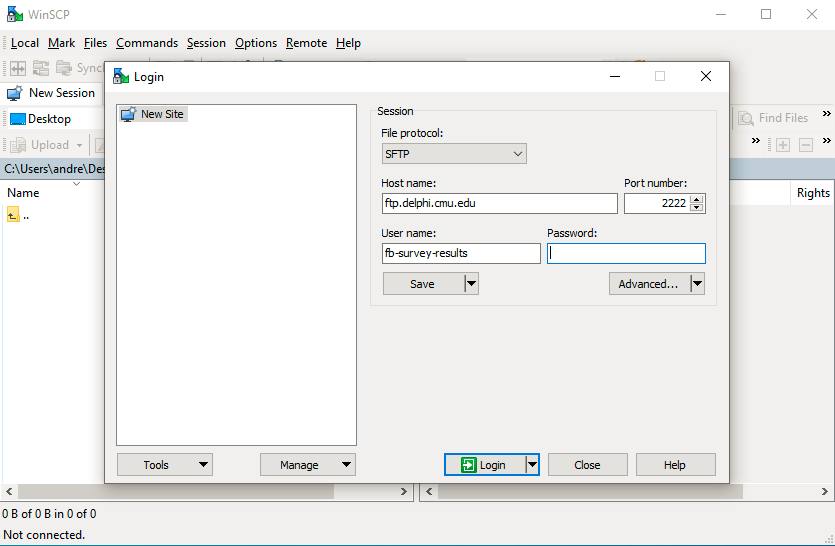
Task: Open the Mark menu
Action: (x=61, y=43)
